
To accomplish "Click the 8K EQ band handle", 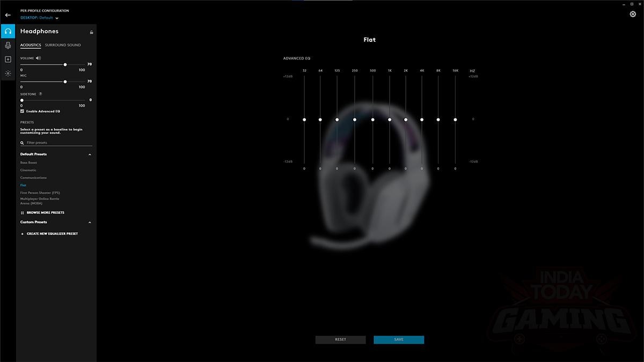I will coord(438,119).
